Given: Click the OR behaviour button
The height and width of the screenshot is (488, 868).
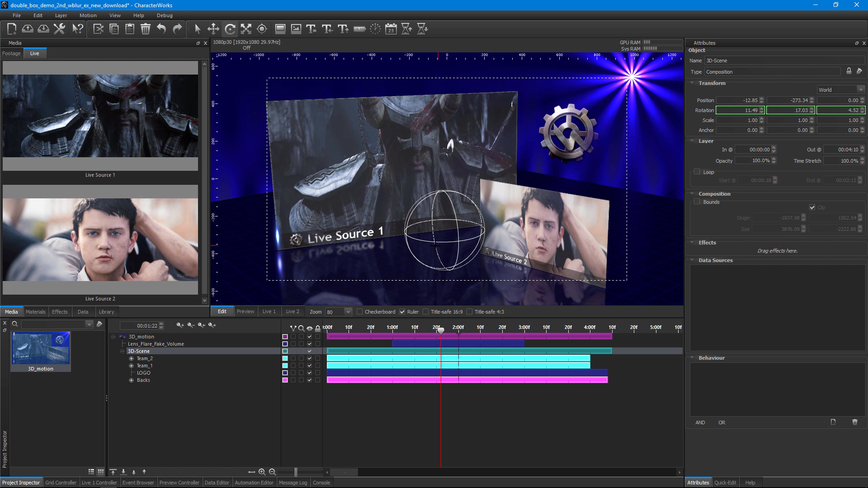Looking at the screenshot, I should click(722, 422).
